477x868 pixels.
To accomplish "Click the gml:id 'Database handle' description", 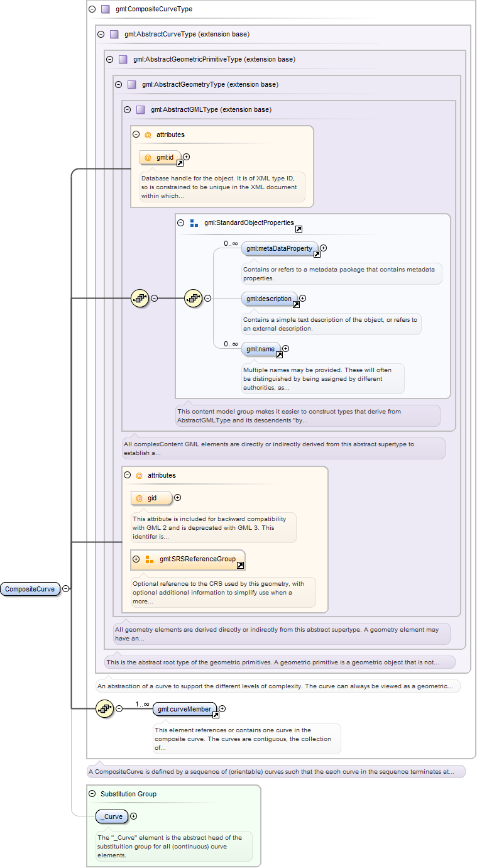I will click(222, 187).
